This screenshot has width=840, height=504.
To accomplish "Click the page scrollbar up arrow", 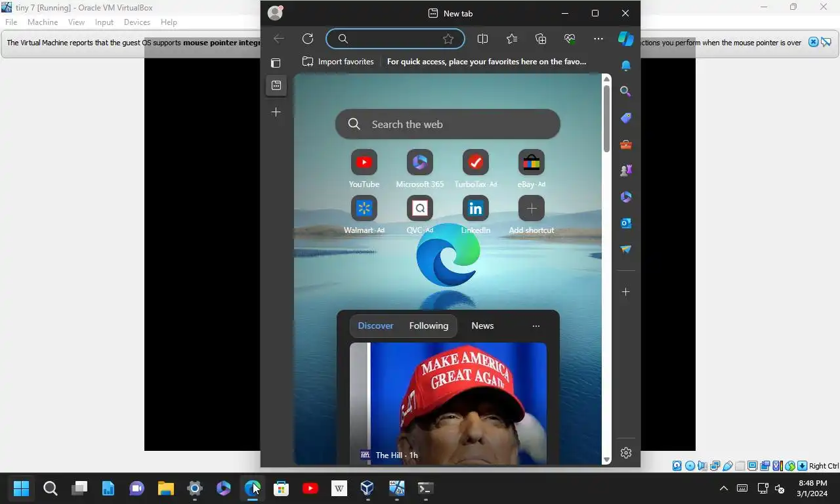I will point(606,79).
